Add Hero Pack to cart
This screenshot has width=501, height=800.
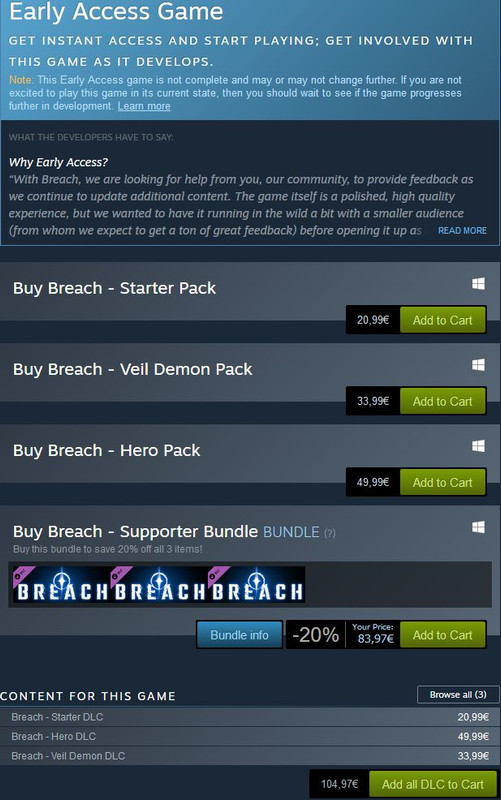coord(442,482)
